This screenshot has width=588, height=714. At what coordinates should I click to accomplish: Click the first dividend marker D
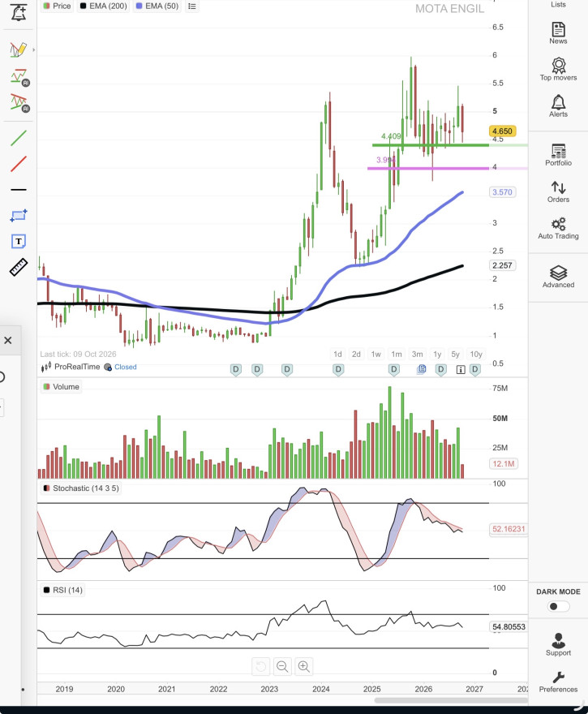pyautogui.click(x=236, y=370)
